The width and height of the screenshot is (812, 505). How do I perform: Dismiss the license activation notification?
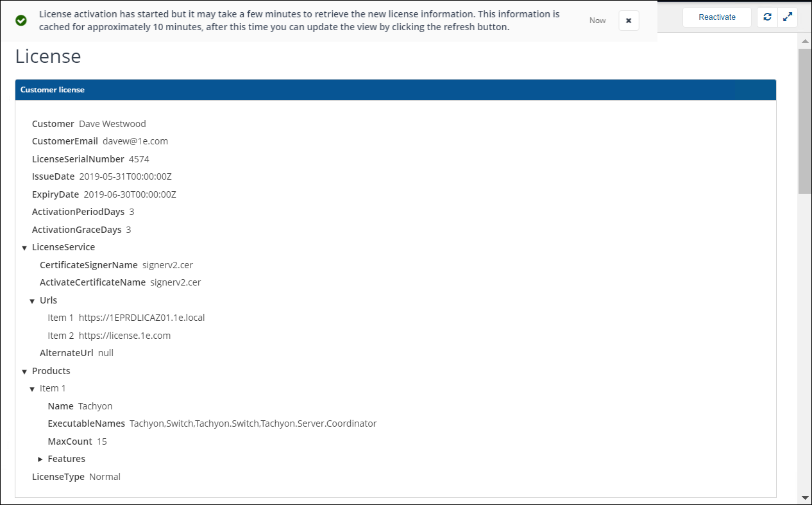coord(629,21)
